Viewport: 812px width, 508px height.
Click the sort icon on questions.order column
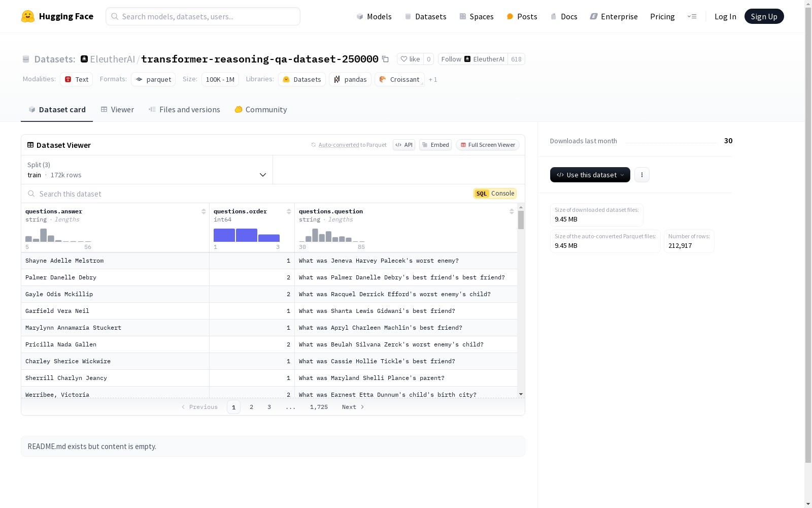289,211
